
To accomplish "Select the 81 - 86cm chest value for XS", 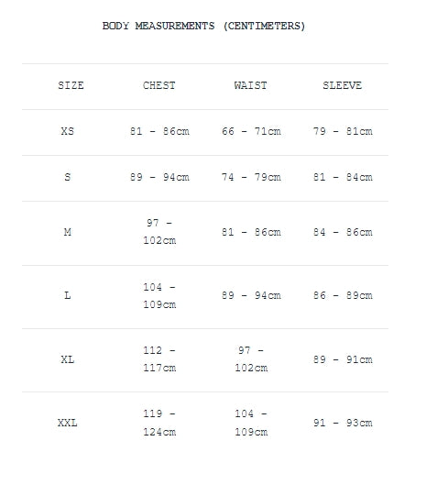I will [x=159, y=131].
